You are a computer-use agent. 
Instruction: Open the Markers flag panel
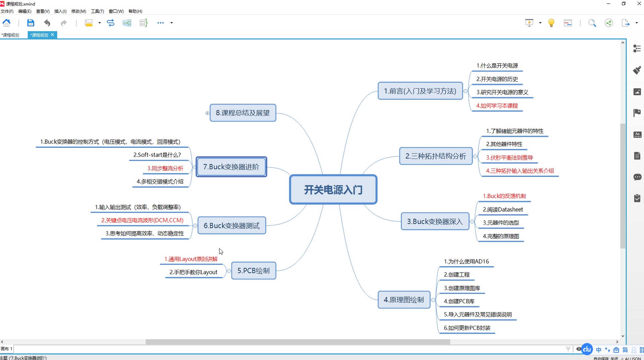click(637, 113)
